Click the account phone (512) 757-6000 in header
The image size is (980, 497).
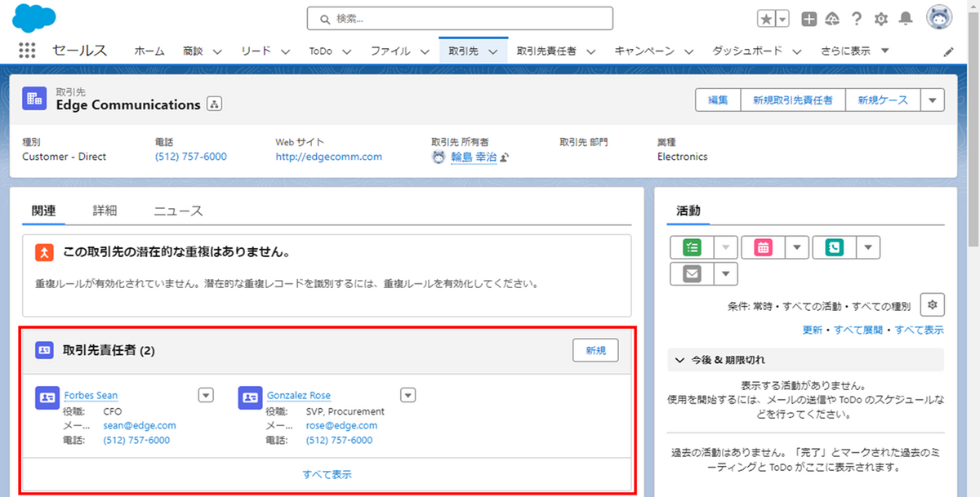[x=190, y=157]
